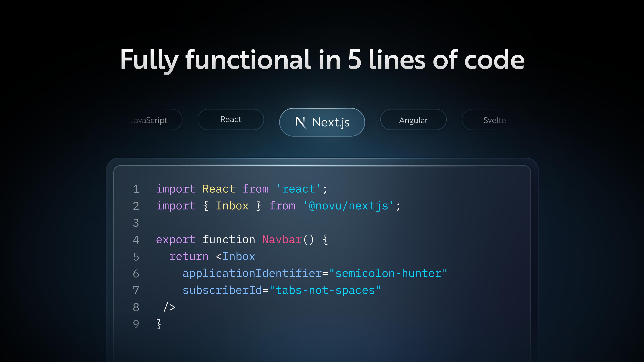Click the 'subscriberId' prop name
This screenshot has width=644, height=362.
point(222,290)
